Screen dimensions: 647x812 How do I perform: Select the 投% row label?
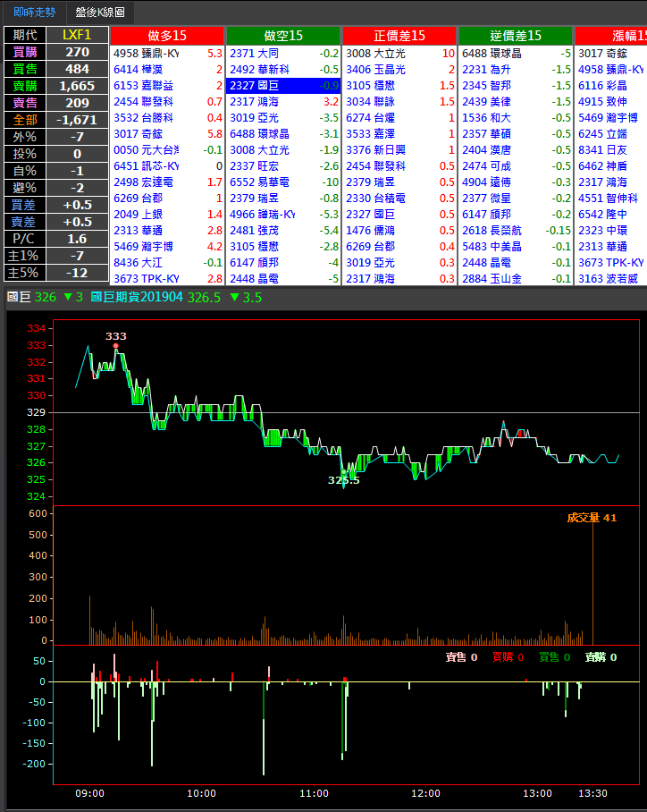click(25, 154)
